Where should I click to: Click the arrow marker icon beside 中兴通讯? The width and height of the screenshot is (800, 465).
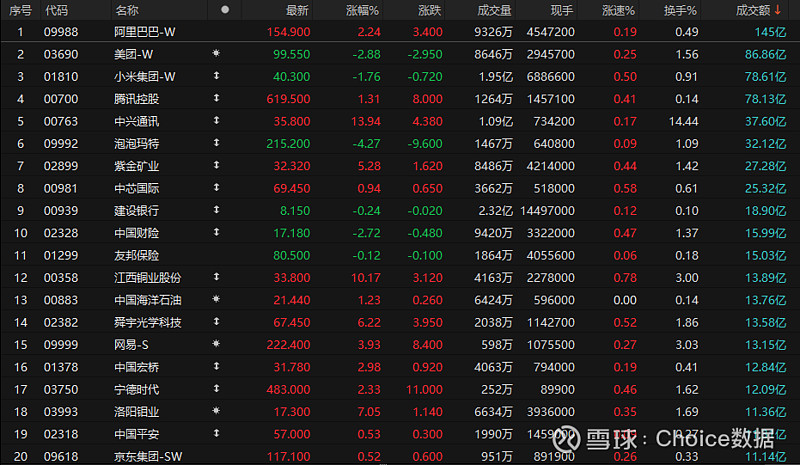[x=216, y=121]
